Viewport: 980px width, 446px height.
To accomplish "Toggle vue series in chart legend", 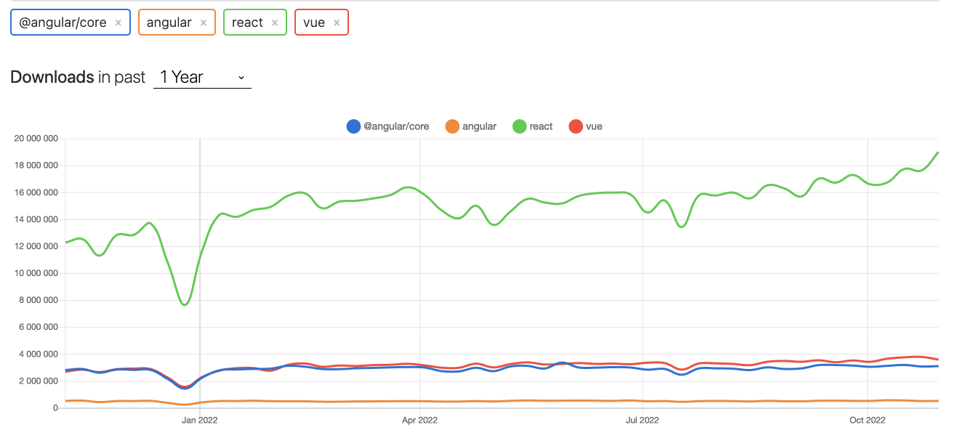I will point(586,126).
